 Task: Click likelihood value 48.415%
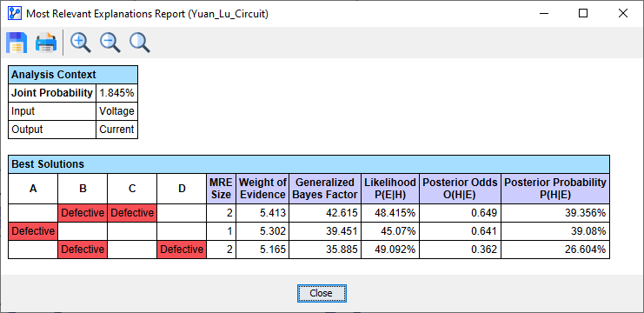pyautogui.click(x=390, y=213)
